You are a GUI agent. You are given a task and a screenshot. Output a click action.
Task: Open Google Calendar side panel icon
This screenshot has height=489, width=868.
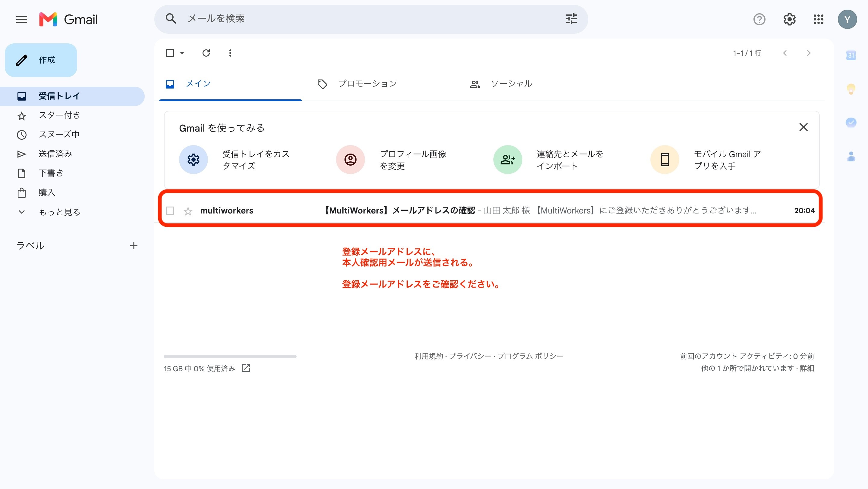[x=851, y=55]
